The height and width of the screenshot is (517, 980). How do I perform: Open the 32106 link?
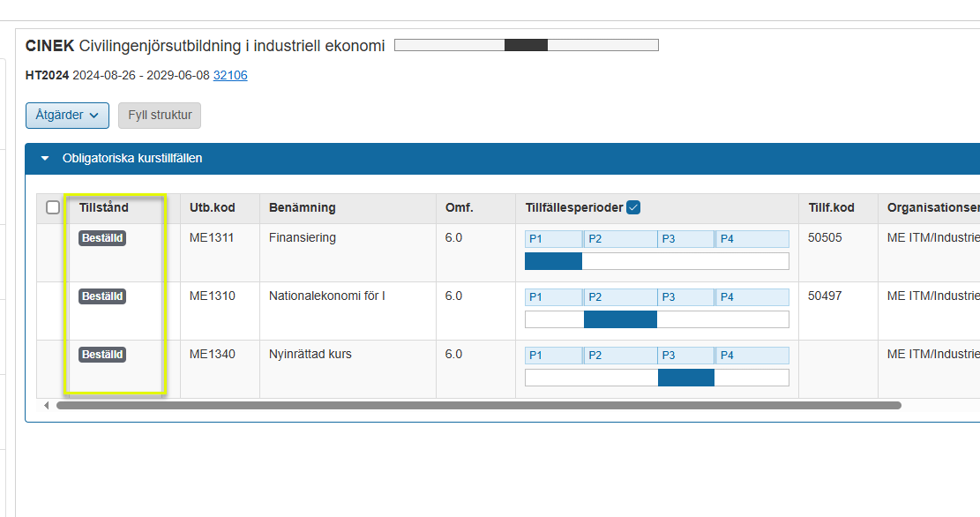click(x=230, y=76)
